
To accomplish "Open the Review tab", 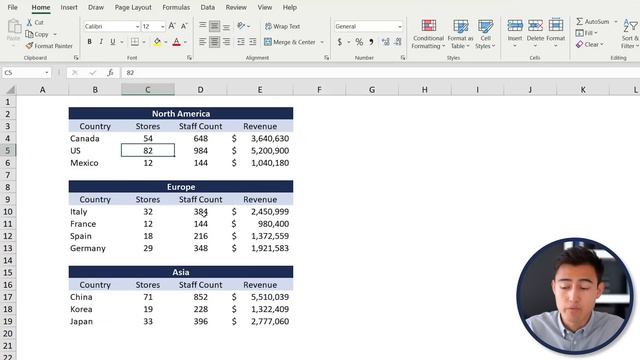I will tap(236, 7).
